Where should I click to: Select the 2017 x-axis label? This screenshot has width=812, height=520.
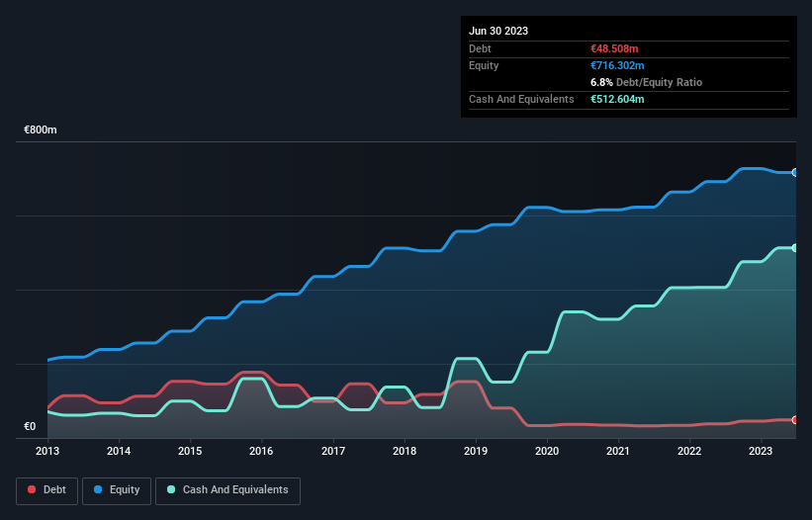pyautogui.click(x=333, y=451)
